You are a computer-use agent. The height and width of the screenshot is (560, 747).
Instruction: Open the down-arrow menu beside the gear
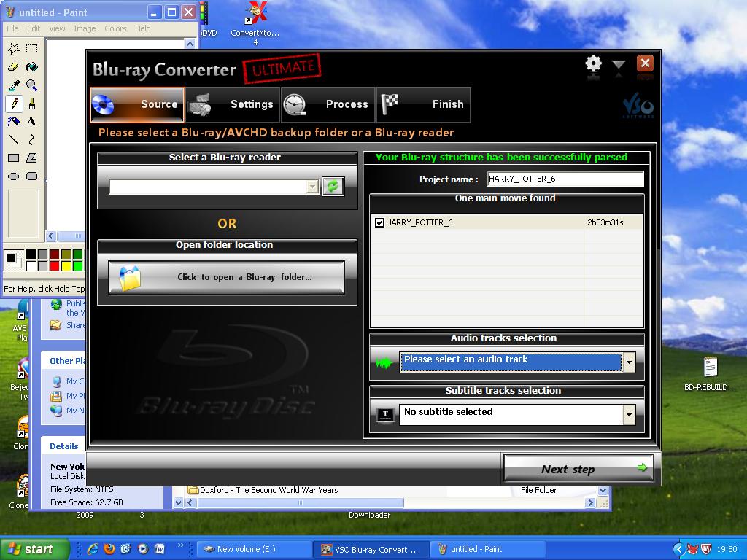click(x=619, y=65)
